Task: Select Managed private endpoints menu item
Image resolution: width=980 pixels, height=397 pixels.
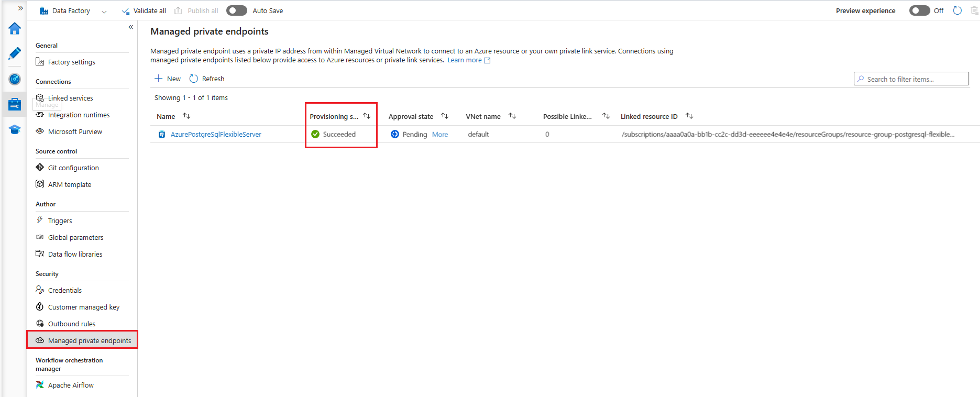Action: tap(82, 340)
